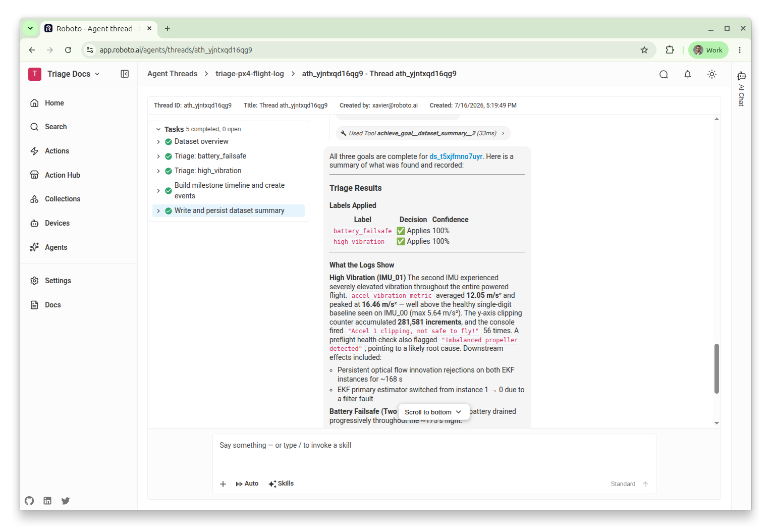
Task: Click the plus attach icon in composer
Action: coord(223,484)
